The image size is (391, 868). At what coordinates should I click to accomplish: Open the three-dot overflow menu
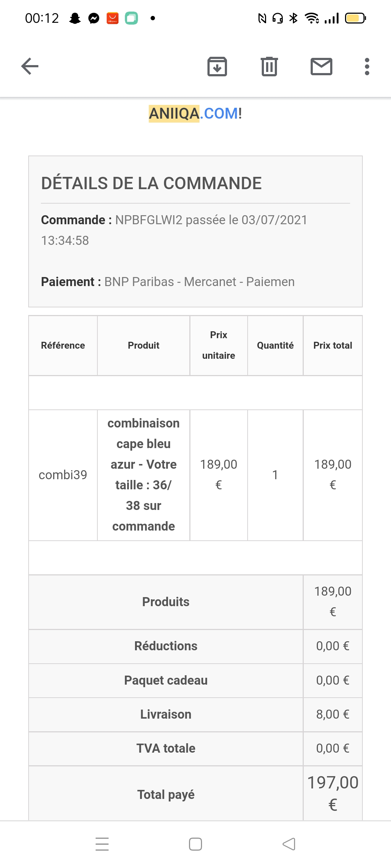367,67
